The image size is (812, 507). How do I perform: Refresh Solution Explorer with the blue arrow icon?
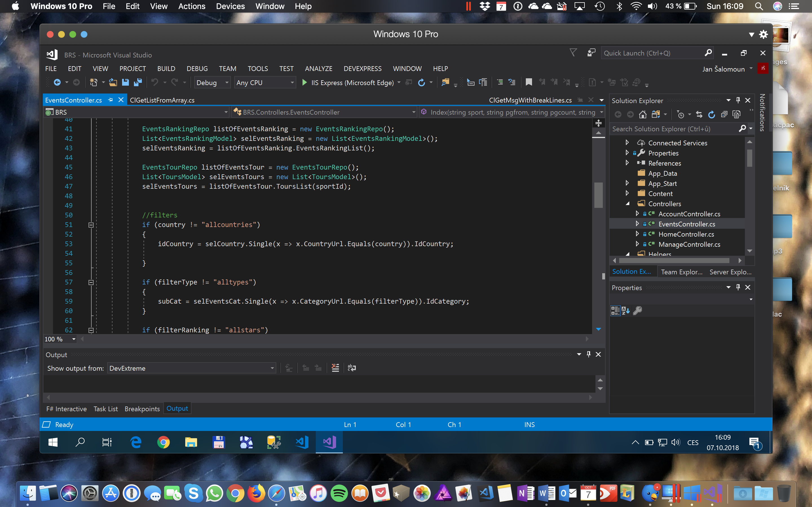pos(711,115)
